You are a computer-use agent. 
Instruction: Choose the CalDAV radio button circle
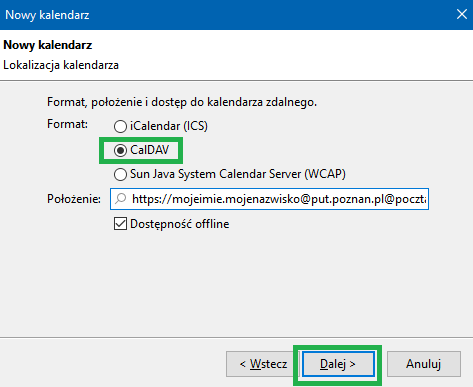click(120, 150)
